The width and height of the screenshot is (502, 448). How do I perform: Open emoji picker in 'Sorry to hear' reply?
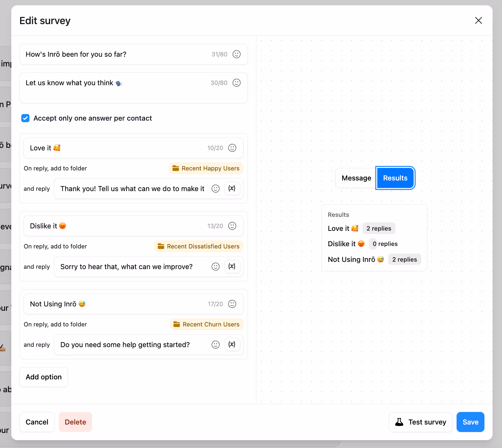tap(216, 267)
